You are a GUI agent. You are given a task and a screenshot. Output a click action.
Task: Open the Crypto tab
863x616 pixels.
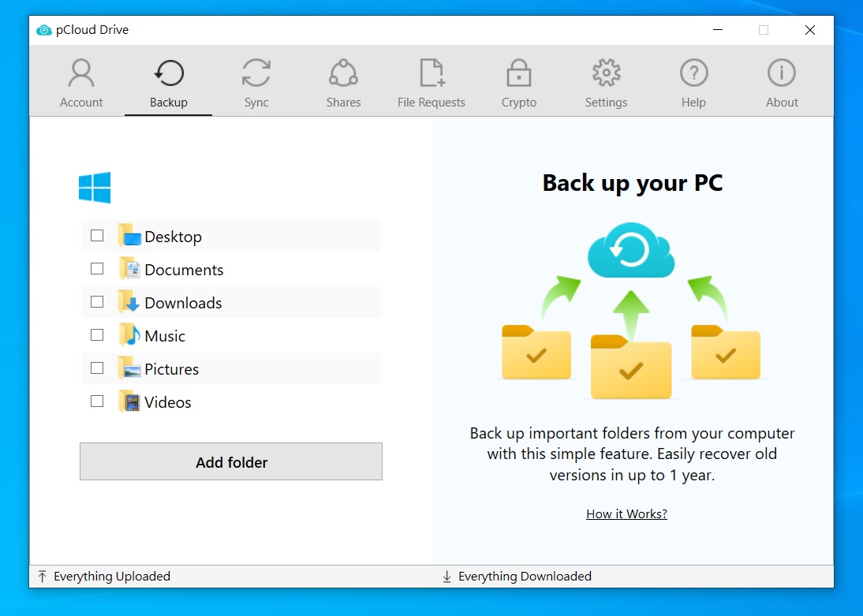coord(518,83)
